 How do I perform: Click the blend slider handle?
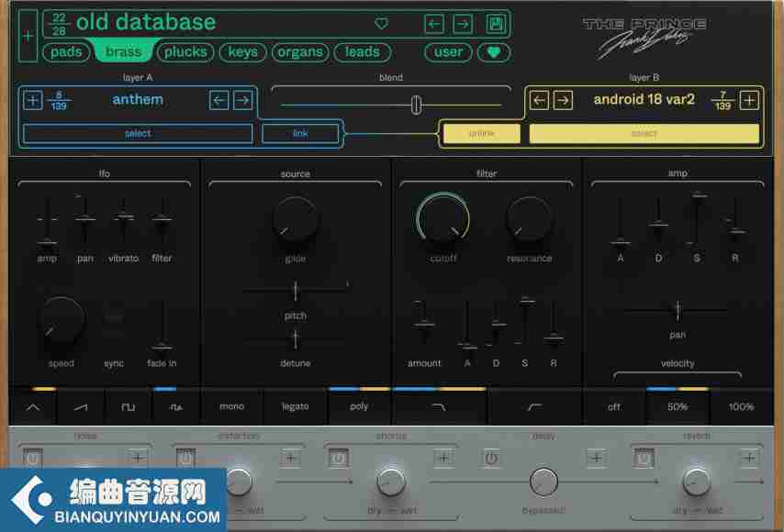(x=416, y=105)
